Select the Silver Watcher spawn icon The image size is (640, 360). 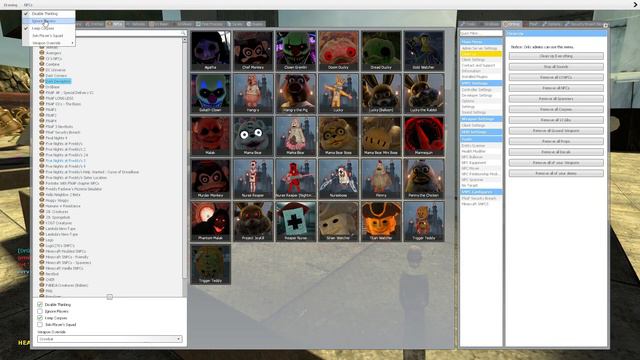pyautogui.click(x=338, y=221)
